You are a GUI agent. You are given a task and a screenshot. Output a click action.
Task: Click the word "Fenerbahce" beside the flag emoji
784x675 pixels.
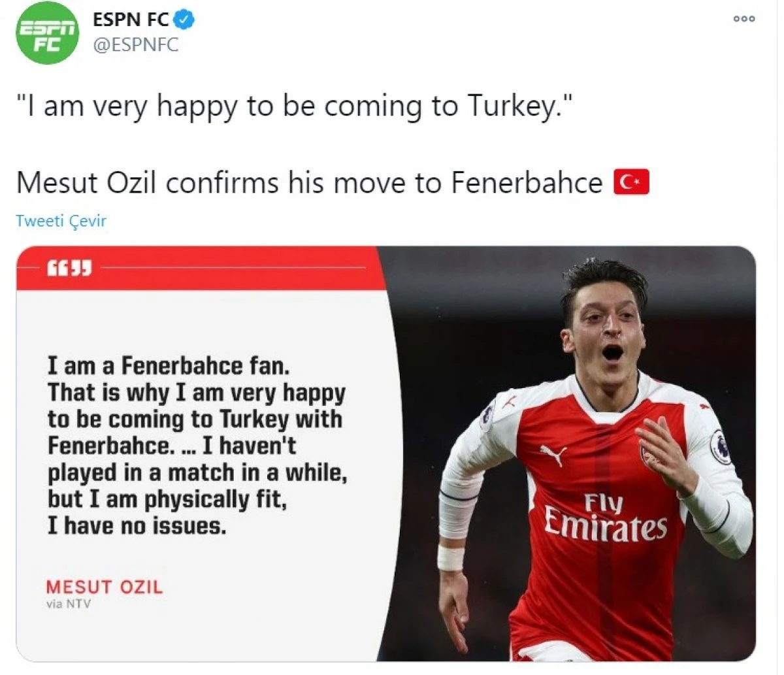pyautogui.click(x=527, y=183)
